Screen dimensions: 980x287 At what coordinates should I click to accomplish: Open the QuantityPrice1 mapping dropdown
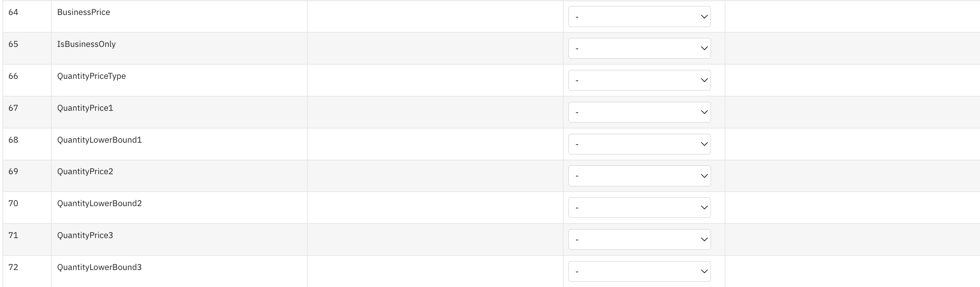coord(639,112)
